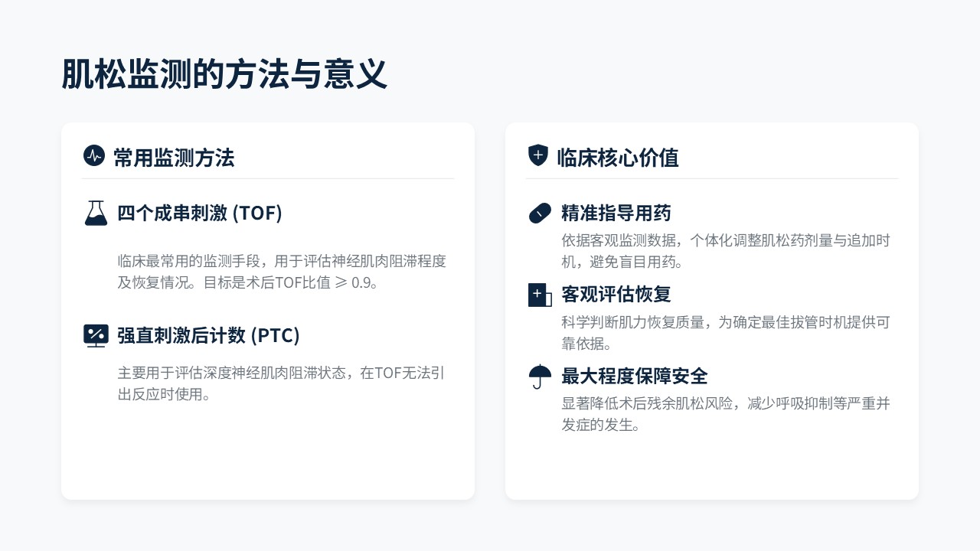Select the slide title 肌松监测的方法与意义
This screenshot has height=551, width=980.
point(224,75)
